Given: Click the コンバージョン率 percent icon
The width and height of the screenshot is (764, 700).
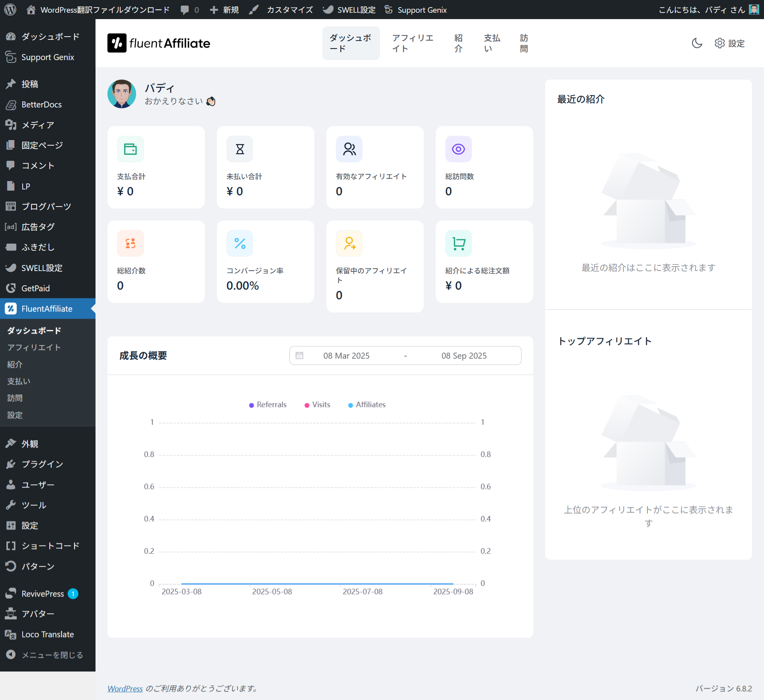Looking at the screenshot, I should coord(240,243).
